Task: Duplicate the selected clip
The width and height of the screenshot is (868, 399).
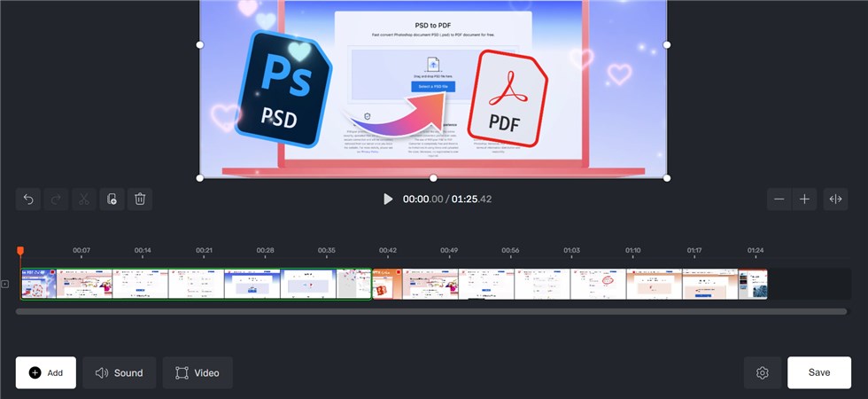Action: click(x=112, y=199)
